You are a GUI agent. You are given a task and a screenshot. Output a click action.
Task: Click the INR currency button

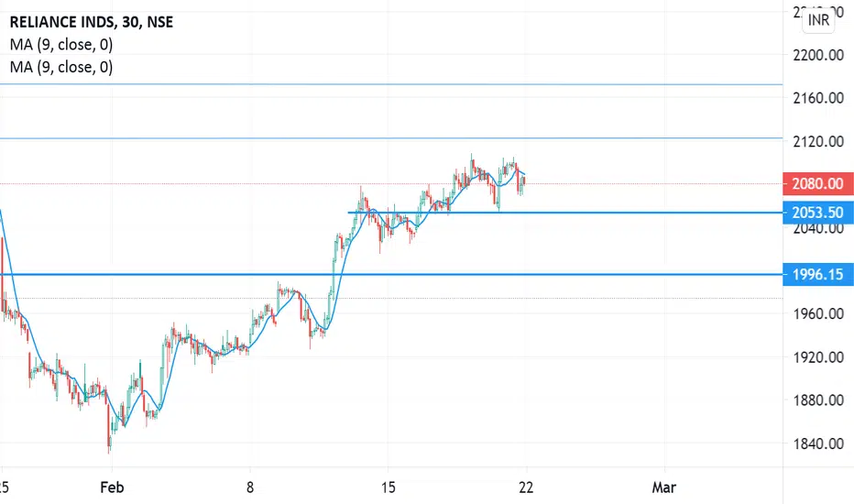818,20
